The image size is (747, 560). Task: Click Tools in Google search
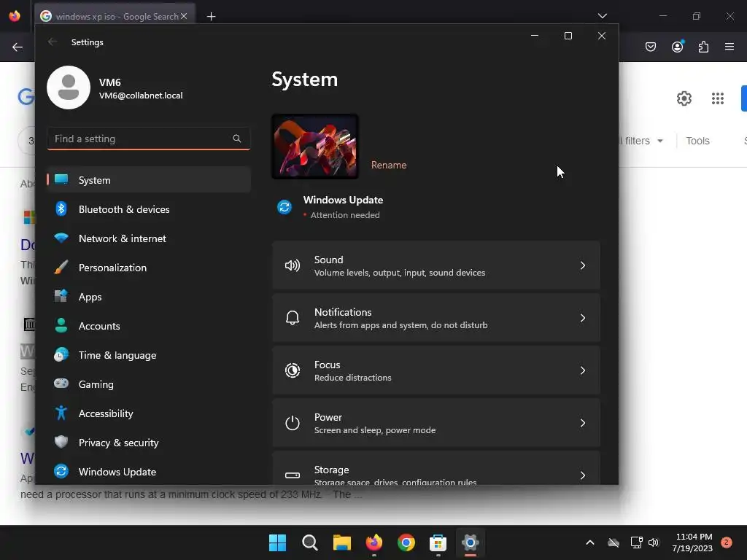coord(698,141)
